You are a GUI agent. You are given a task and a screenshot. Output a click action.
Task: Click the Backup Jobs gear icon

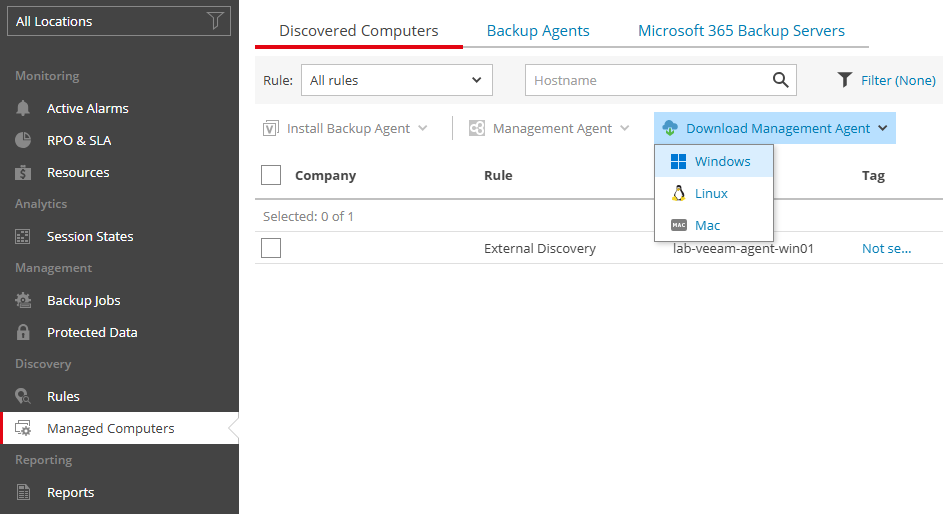pos(23,300)
